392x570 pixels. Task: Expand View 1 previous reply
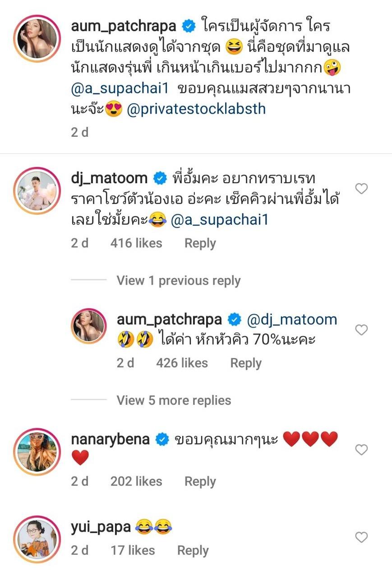coord(178,281)
